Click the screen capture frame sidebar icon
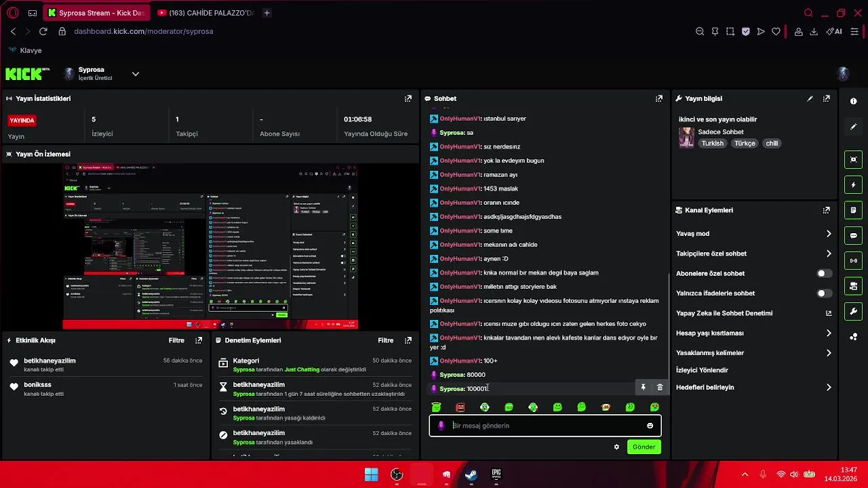Screen dimensions: 868x488 tap(853, 160)
